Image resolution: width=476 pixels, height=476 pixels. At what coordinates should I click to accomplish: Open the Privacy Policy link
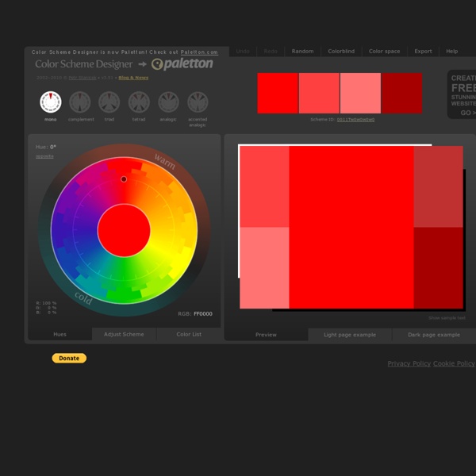(409, 363)
